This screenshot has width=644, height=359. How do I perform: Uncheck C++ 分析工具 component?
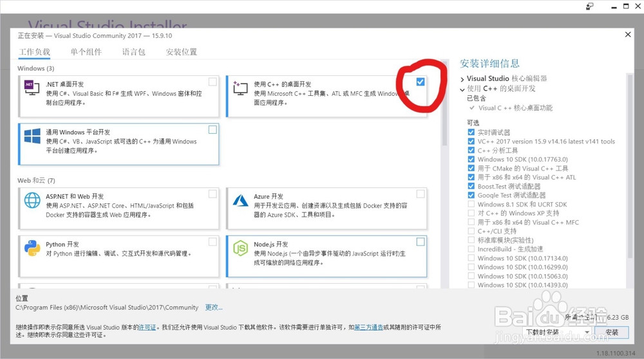pos(471,150)
